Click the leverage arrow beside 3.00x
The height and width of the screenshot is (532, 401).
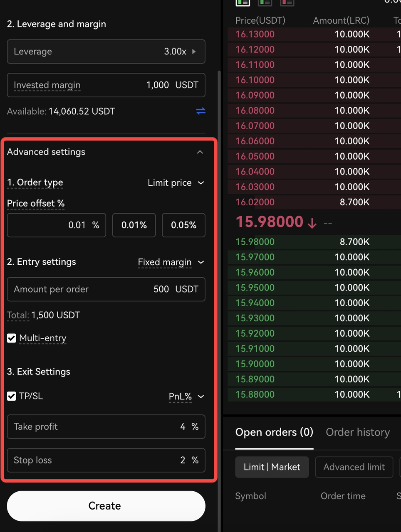click(194, 52)
